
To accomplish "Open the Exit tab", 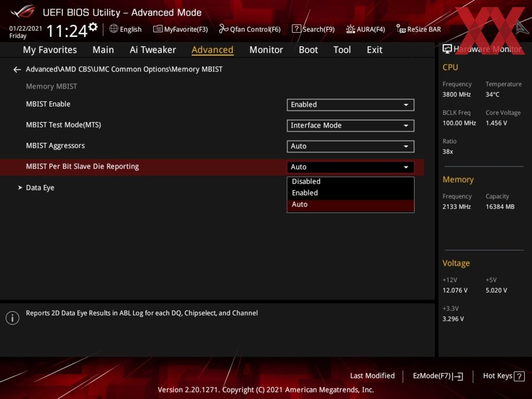I will (x=374, y=50).
